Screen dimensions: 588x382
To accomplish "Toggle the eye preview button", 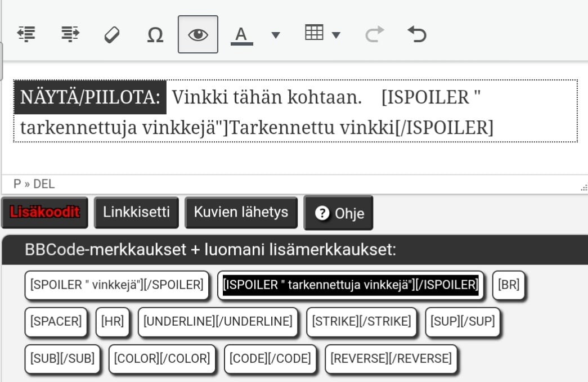I will [x=198, y=34].
